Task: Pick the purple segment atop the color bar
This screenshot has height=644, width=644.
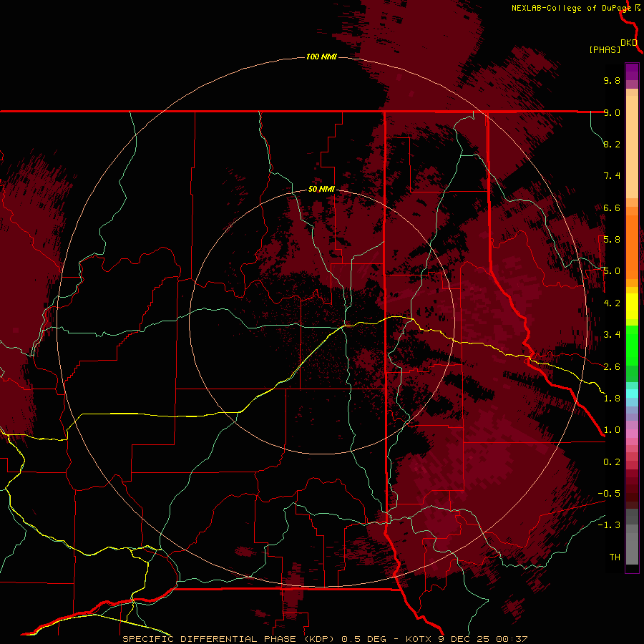Action: (x=632, y=72)
